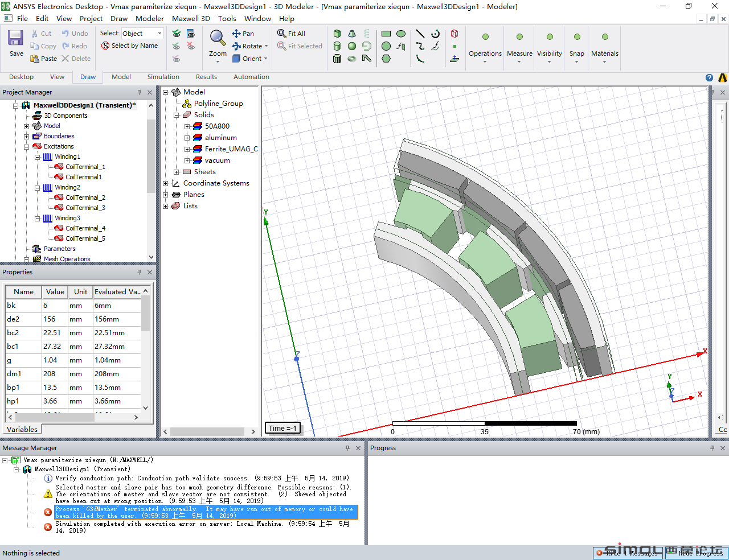Draw a rectangle sheet
This screenshot has width=729, height=560.
point(386,34)
